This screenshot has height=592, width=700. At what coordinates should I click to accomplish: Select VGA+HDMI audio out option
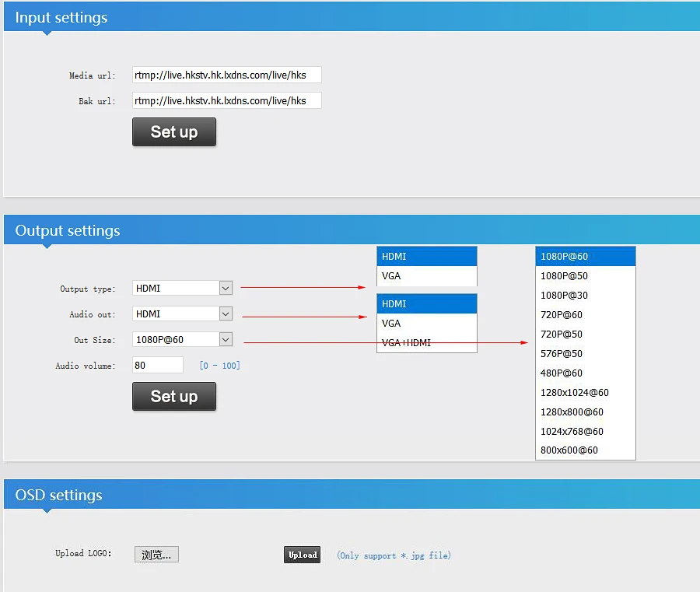coord(427,342)
